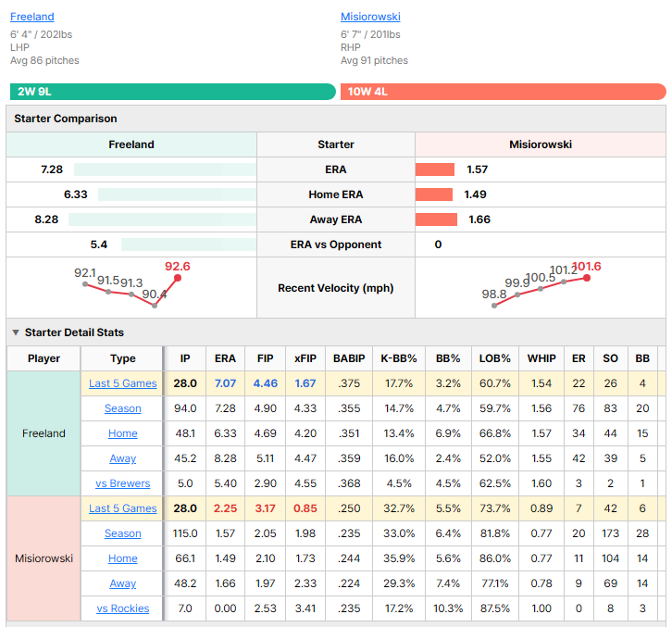Open Misiorowski's Home stats link
Screen dimensions: 672x627
pos(122,558)
